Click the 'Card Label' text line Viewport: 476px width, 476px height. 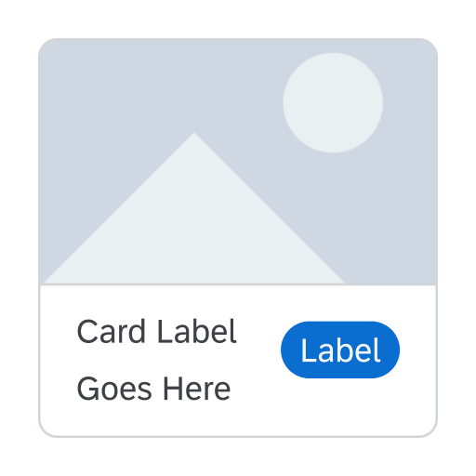157,332
